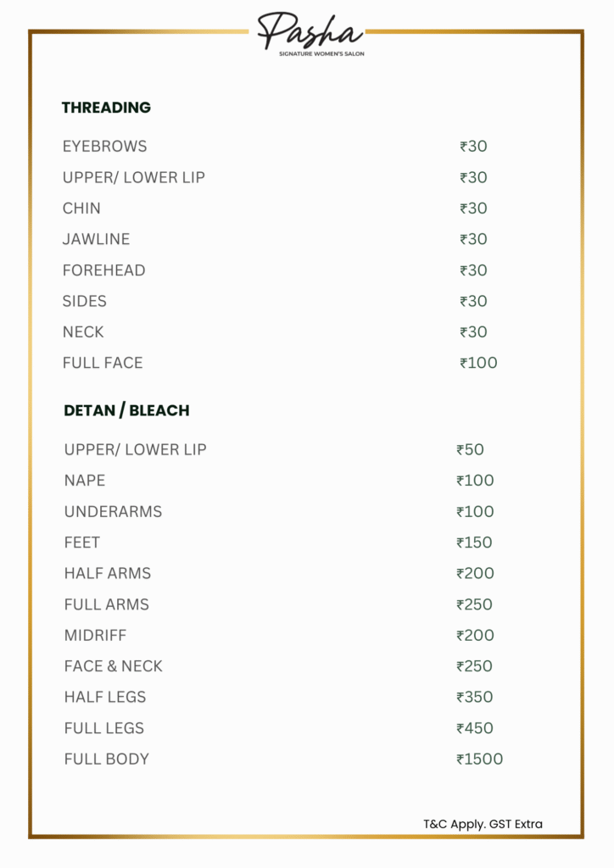The image size is (614, 868).
Task: Click the Signature Women's Salon tagline
Action: (322, 53)
